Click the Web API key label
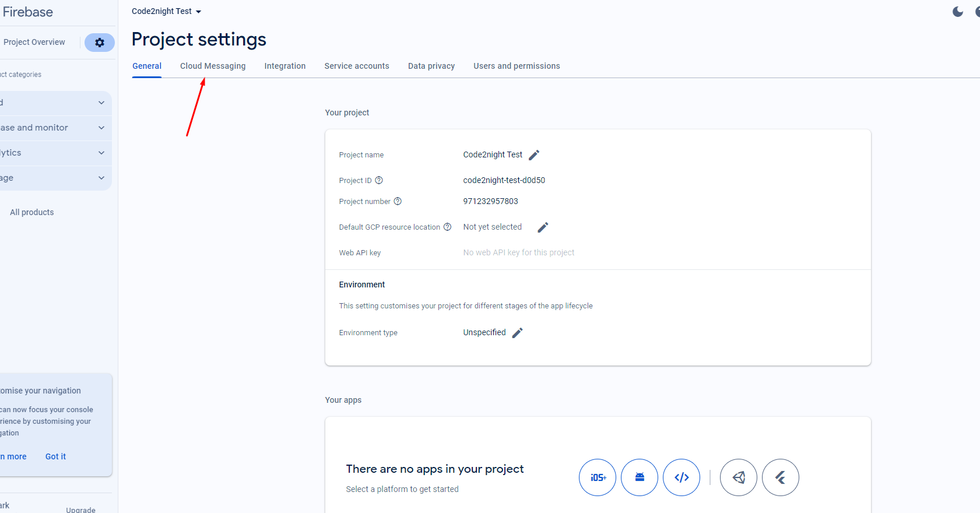980x513 pixels. [360, 253]
